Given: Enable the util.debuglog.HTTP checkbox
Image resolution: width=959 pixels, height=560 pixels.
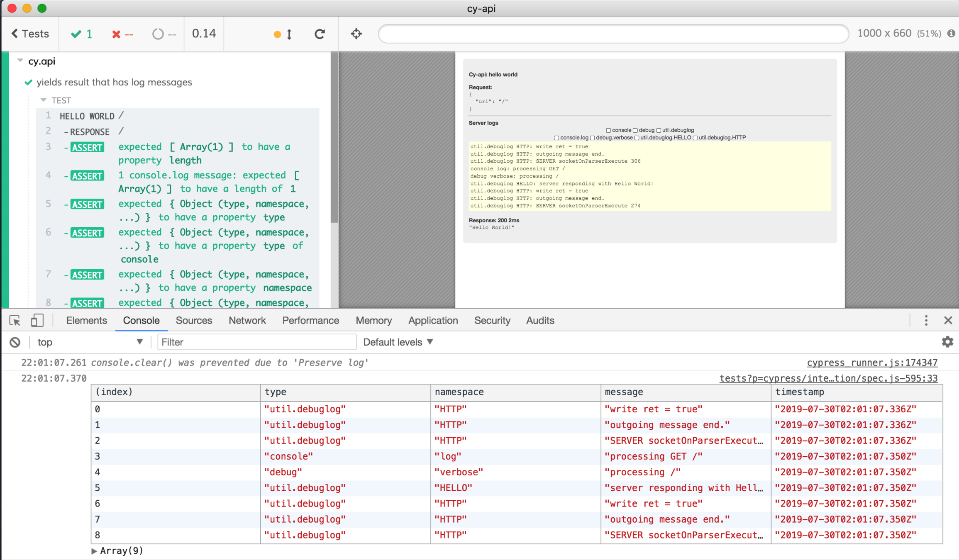Looking at the screenshot, I should tap(695, 138).
